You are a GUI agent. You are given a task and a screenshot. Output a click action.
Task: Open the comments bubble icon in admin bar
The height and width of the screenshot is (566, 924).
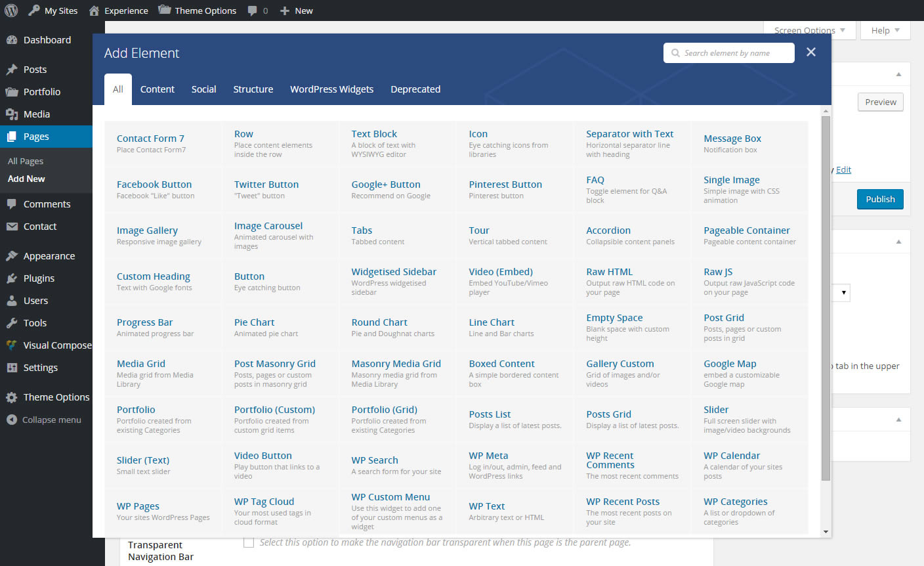click(253, 11)
